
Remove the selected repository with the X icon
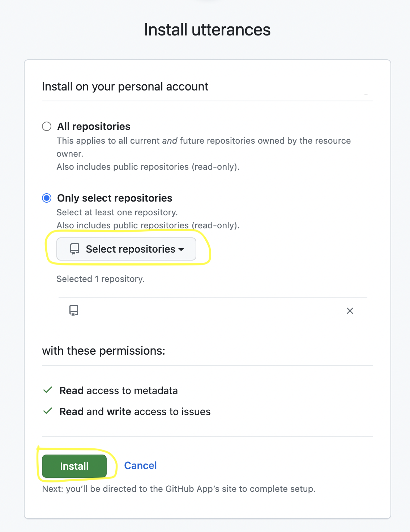click(x=350, y=311)
